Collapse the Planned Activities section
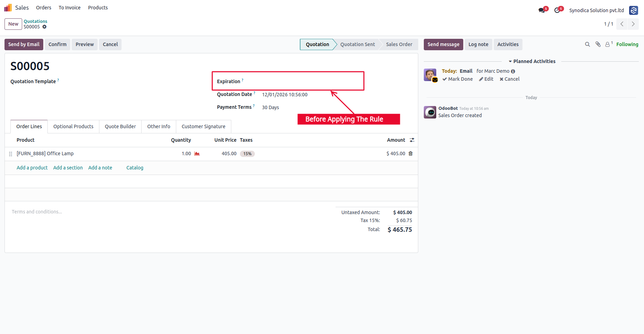 532,61
